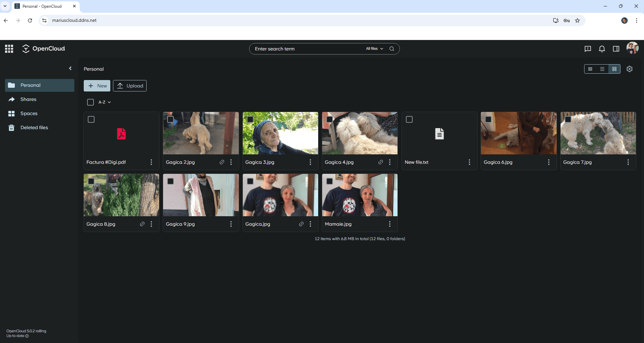Check the select-all files checkbox

[x=90, y=102]
